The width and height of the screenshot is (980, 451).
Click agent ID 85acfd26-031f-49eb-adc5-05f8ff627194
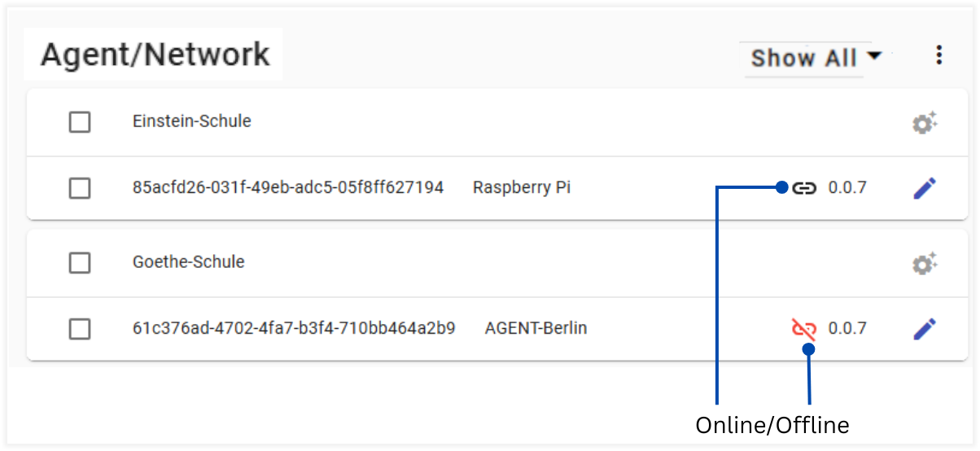[x=288, y=187]
